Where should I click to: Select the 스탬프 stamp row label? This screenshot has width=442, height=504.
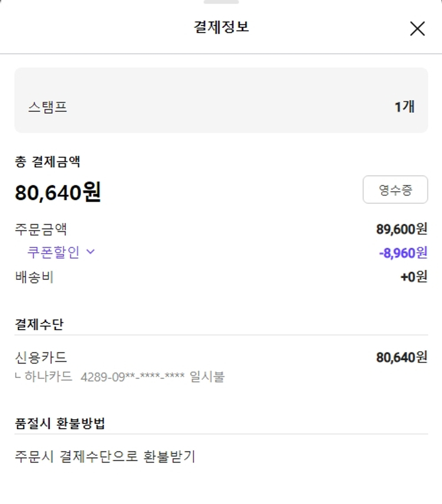click(47, 107)
